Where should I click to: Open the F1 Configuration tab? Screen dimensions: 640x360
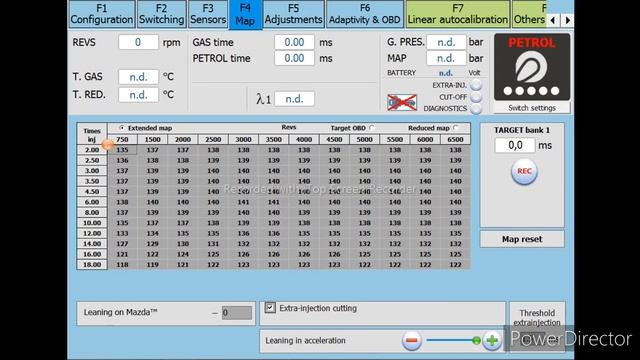click(102, 14)
